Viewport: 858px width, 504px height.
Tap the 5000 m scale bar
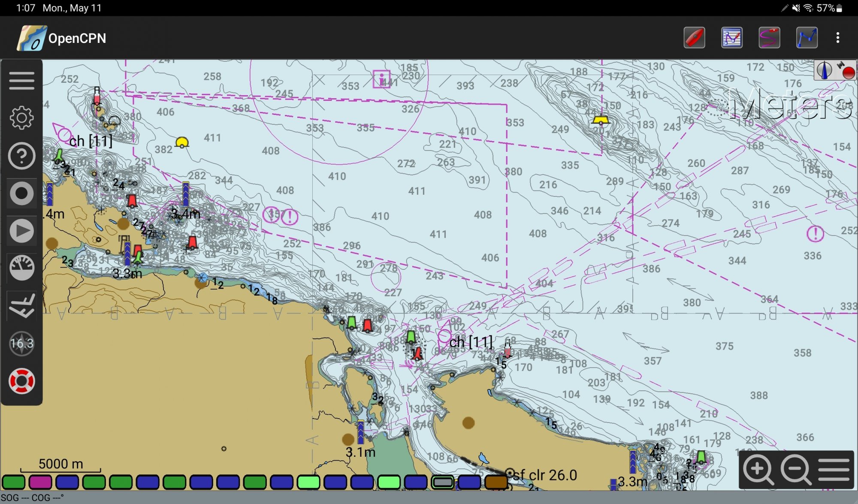click(60, 465)
